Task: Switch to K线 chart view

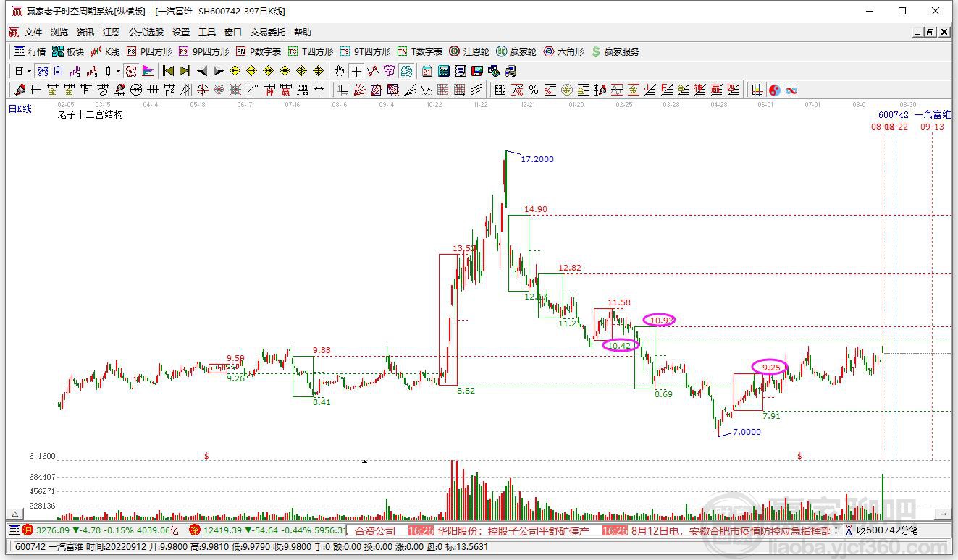Action: click(x=105, y=51)
